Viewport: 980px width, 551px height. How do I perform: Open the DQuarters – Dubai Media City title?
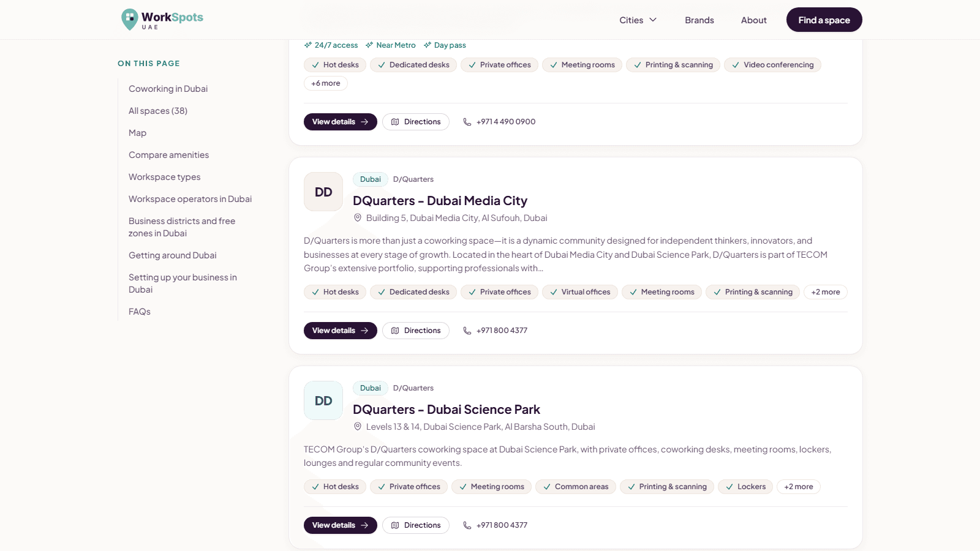pyautogui.click(x=440, y=201)
